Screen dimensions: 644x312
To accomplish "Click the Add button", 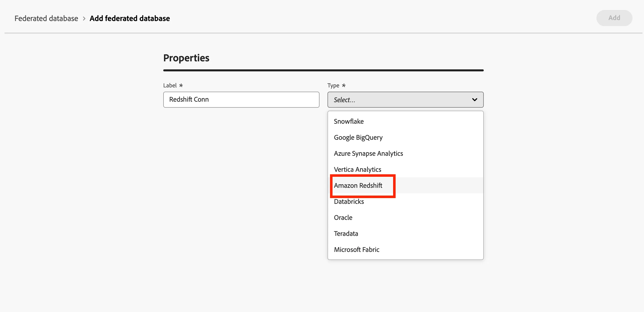I will coord(614,18).
